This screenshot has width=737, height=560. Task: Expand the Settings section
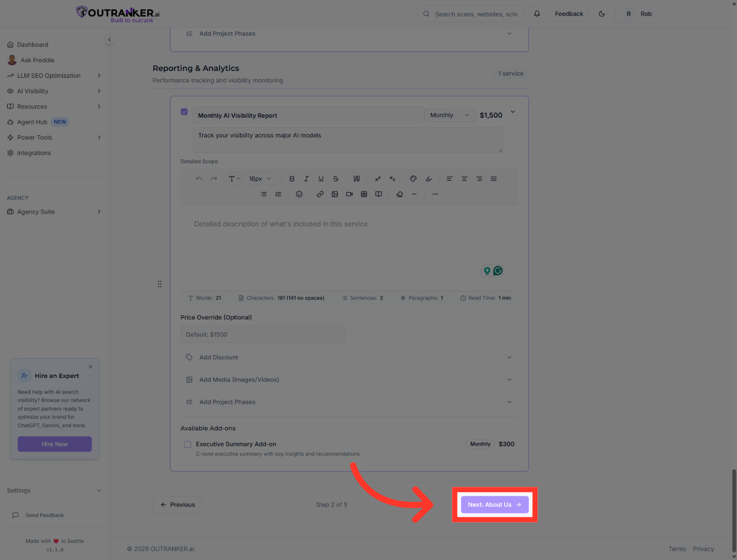tap(54, 491)
